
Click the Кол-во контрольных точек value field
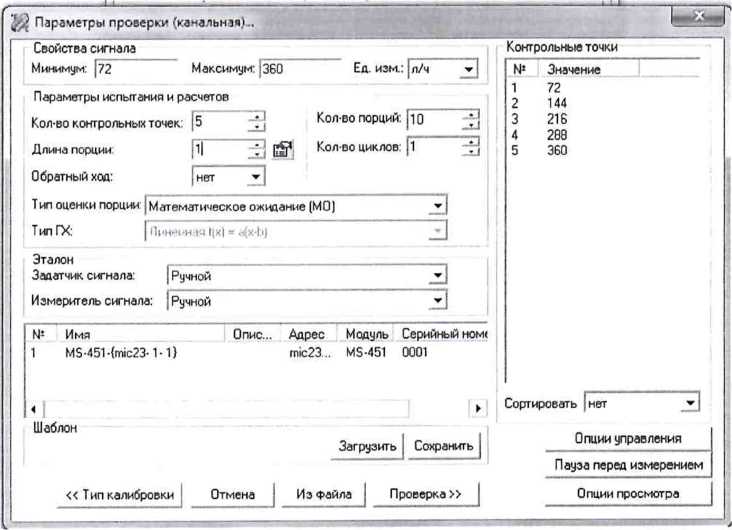[x=220, y=121]
